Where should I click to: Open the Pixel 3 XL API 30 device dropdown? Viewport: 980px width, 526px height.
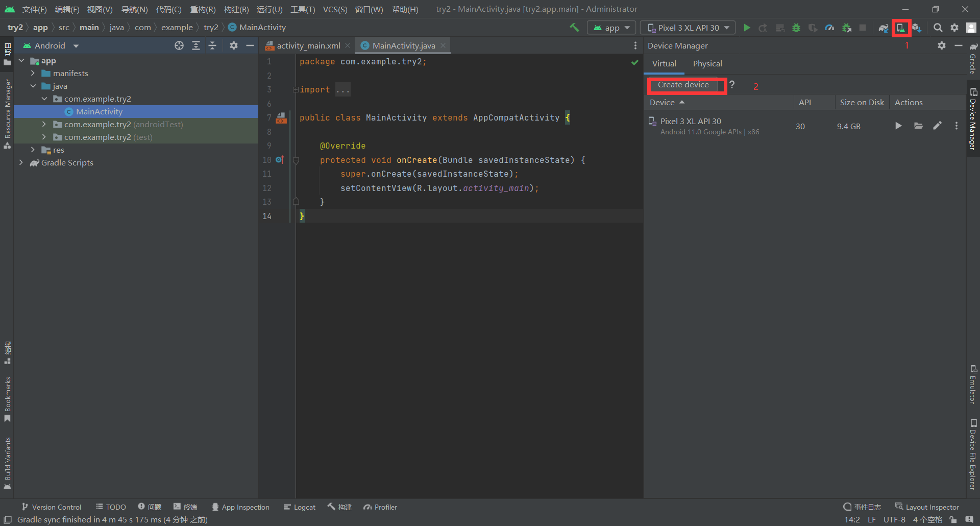tap(688, 28)
